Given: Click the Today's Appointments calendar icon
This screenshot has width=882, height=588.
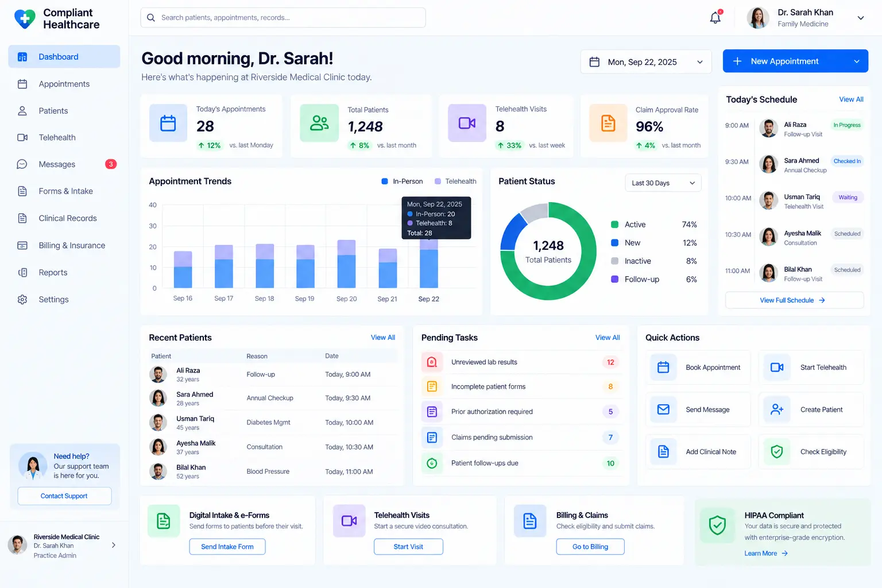Looking at the screenshot, I should [x=168, y=123].
